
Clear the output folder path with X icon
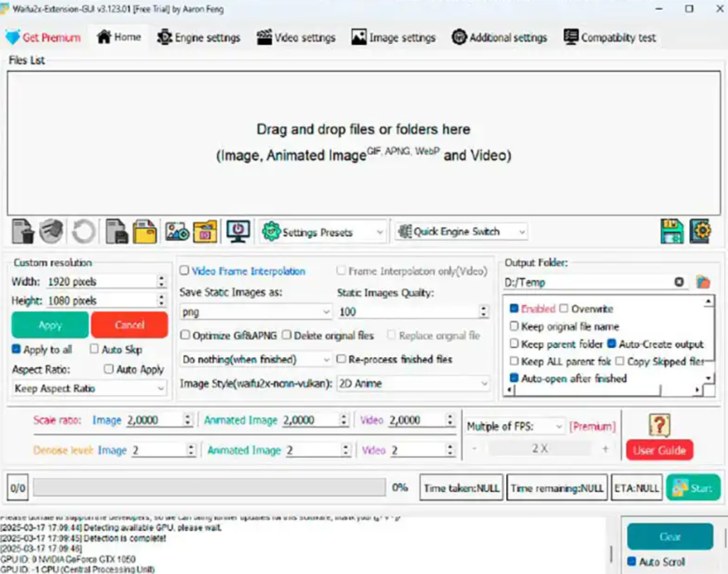coord(679,282)
